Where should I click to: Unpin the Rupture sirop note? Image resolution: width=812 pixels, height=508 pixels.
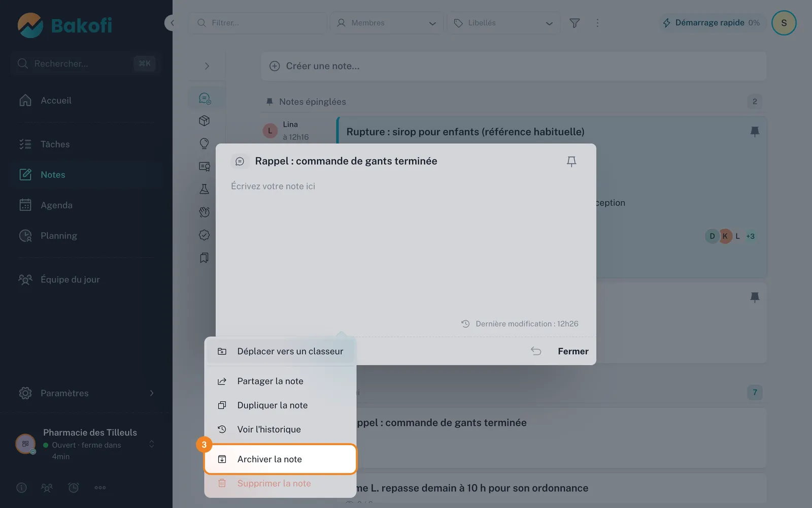(755, 132)
